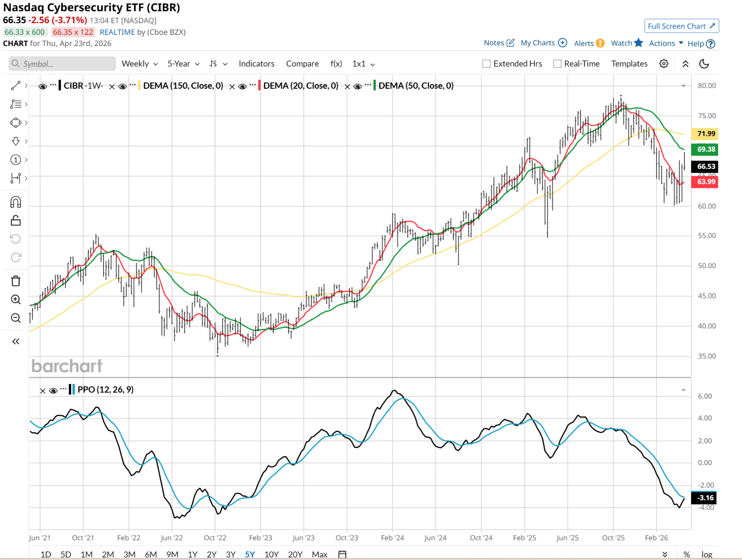Enable the Extended Hrs checkbox
The image size is (742, 560).
tap(487, 64)
